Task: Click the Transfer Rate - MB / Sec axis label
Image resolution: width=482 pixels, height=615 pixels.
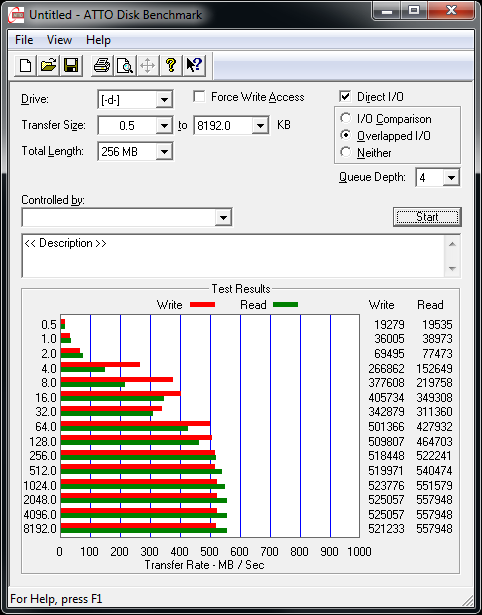Action: tap(204, 565)
